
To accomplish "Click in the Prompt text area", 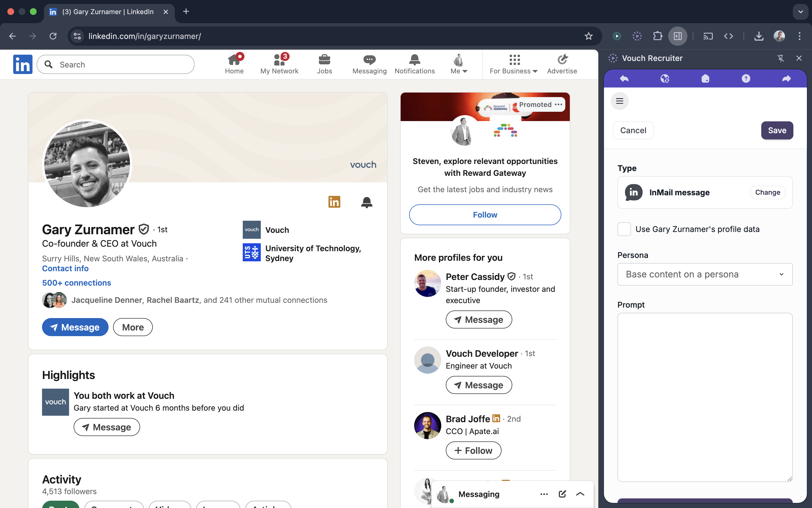I will click(705, 397).
